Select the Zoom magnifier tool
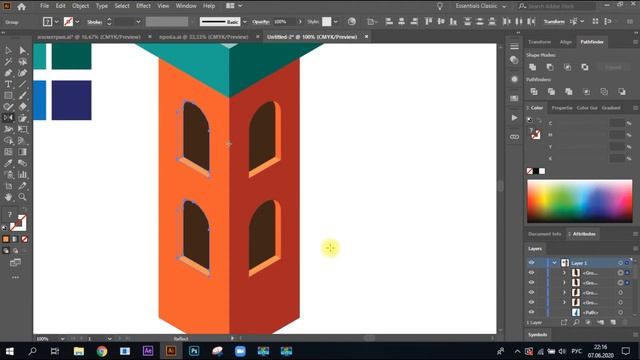The width and height of the screenshot is (640, 360). click(22, 197)
